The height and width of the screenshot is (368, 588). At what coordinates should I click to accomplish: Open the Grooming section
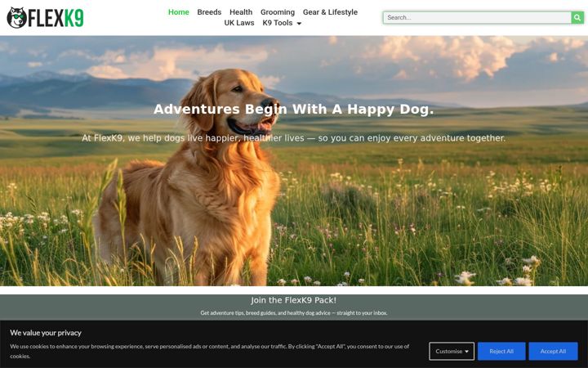tap(278, 12)
